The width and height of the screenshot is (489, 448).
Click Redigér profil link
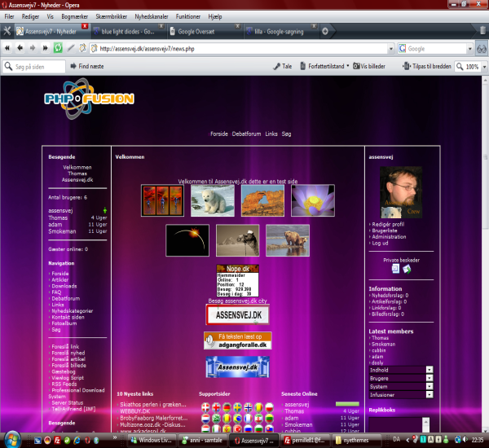(388, 224)
